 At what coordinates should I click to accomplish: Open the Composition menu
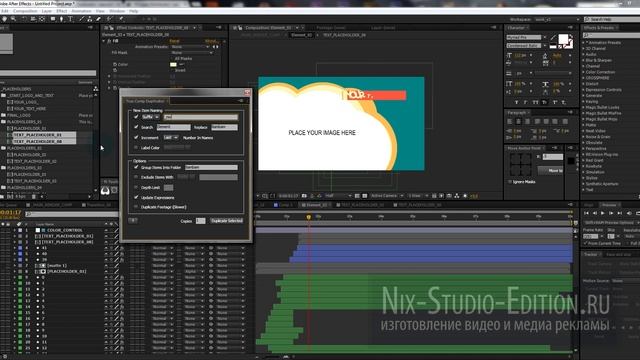tap(25, 11)
